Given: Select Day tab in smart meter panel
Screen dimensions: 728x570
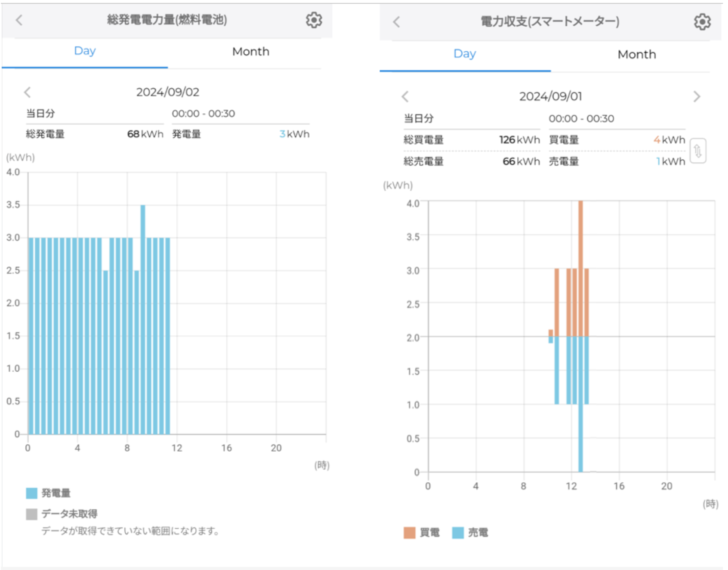Looking at the screenshot, I should click(x=465, y=54).
